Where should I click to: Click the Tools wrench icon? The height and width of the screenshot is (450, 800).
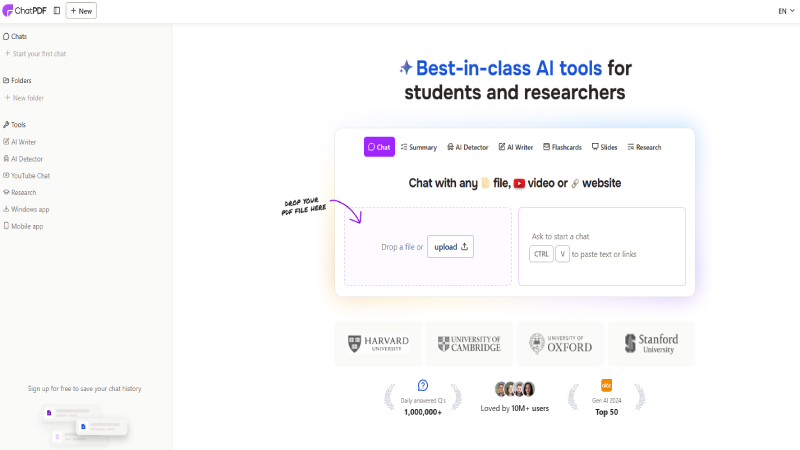coord(6,124)
